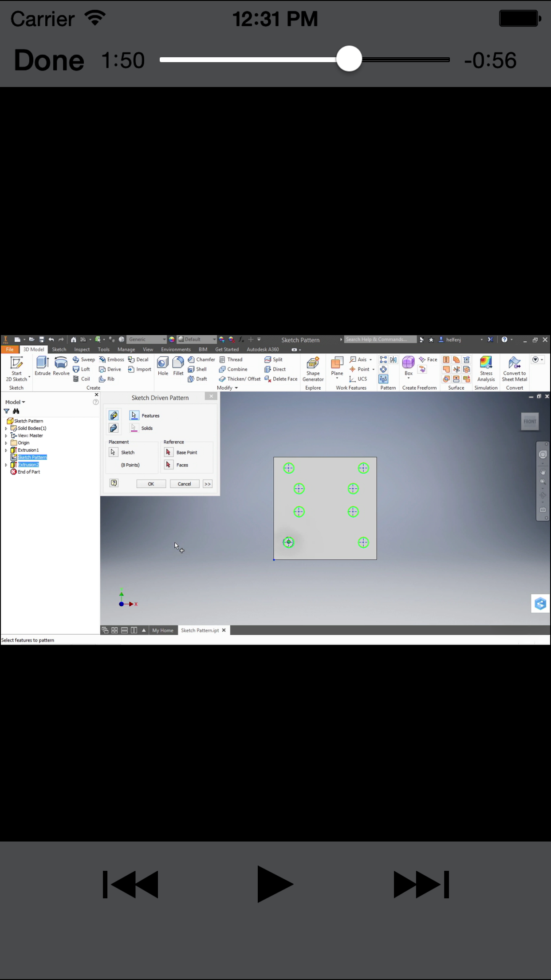Choose the Chamfer tool
The width and height of the screenshot is (551, 980).
tap(201, 360)
